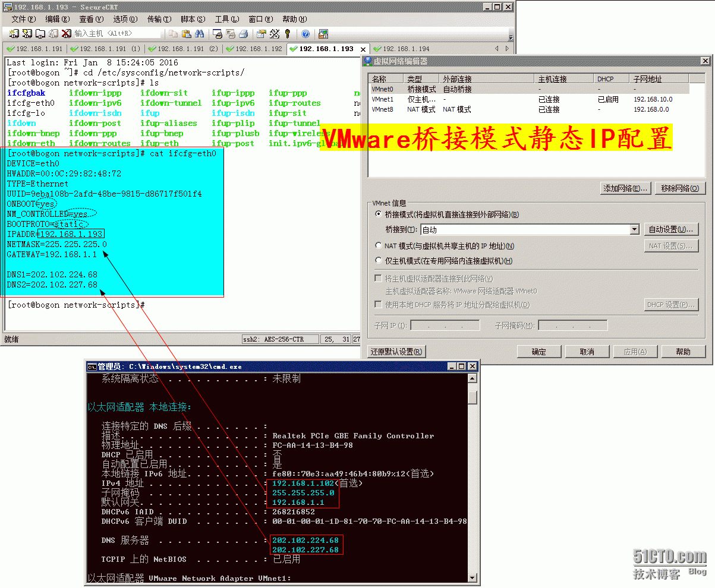Click the 应用(A) button
Viewport: 715px width, 588px height.
(x=635, y=352)
